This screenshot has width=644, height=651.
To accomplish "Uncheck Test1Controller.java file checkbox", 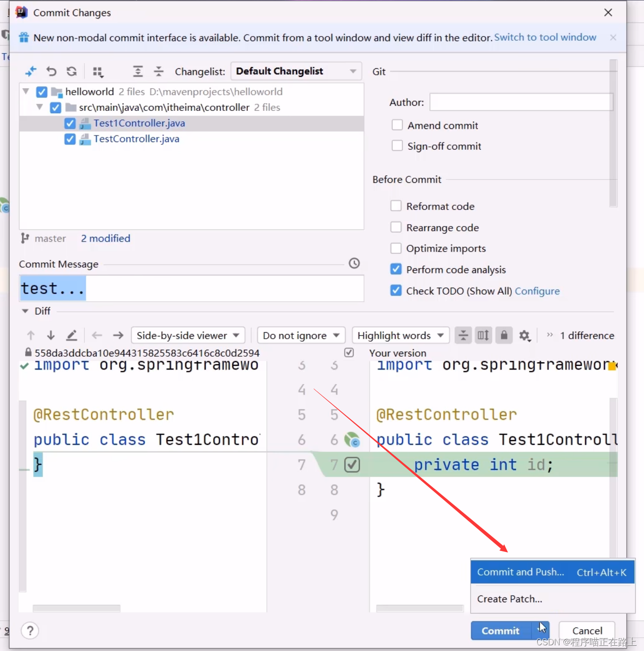I will pos(70,124).
